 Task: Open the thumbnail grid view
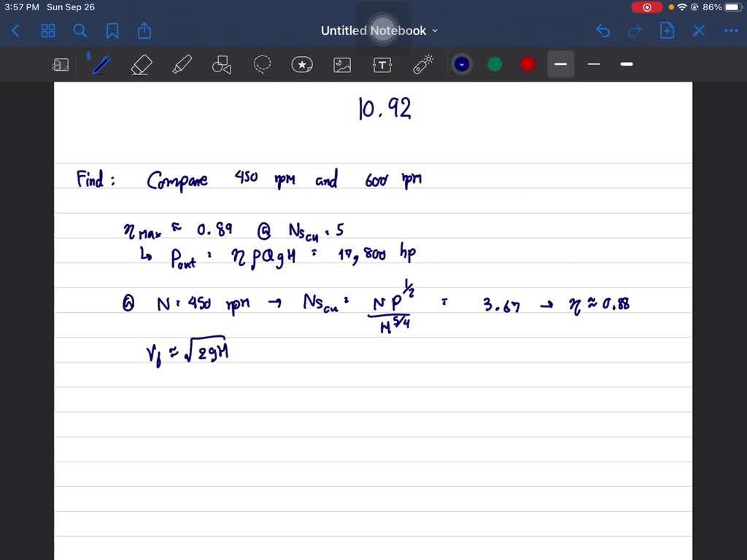click(48, 31)
